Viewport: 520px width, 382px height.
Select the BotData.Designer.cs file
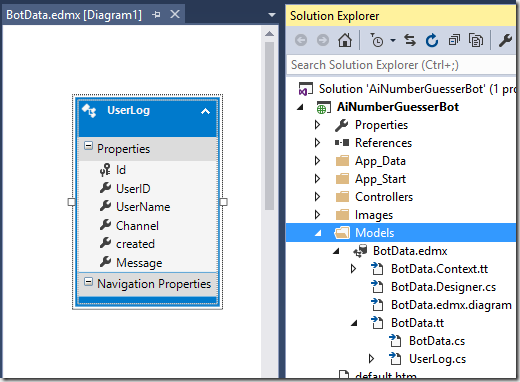(x=443, y=287)
